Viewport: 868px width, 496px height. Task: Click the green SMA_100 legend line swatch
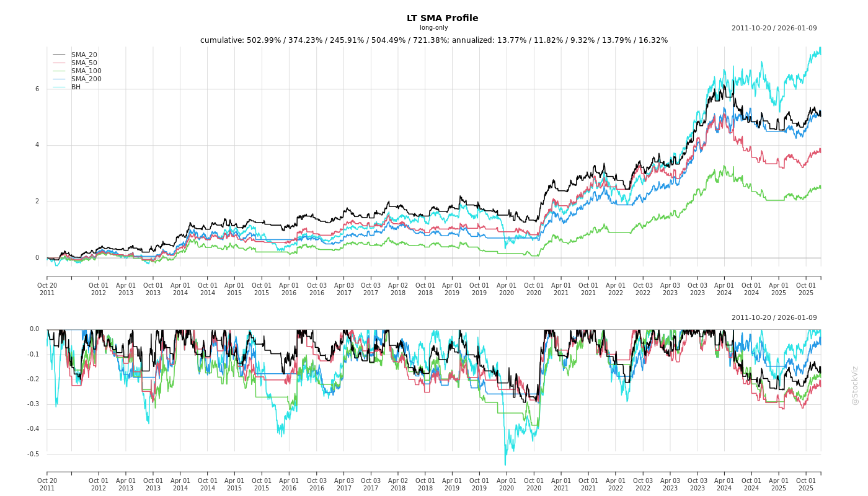tap(59, 71)
